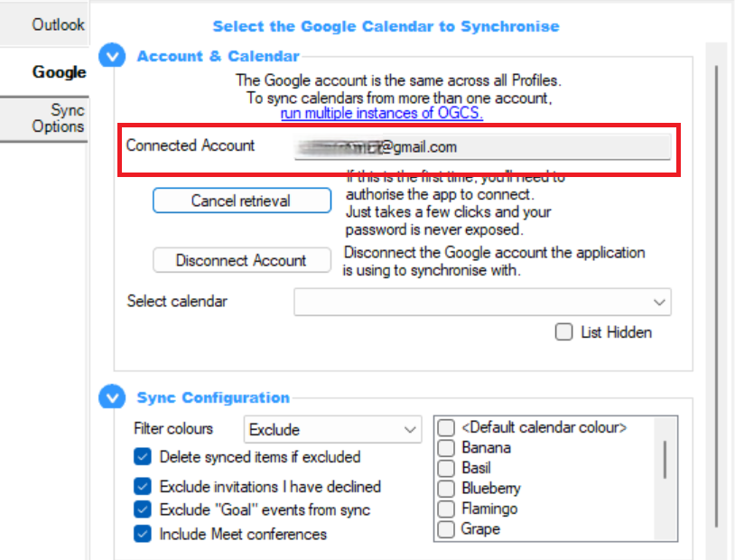Click the Filter colours label
This screenshot has width=735, height=560.
(x=173, y=429)
